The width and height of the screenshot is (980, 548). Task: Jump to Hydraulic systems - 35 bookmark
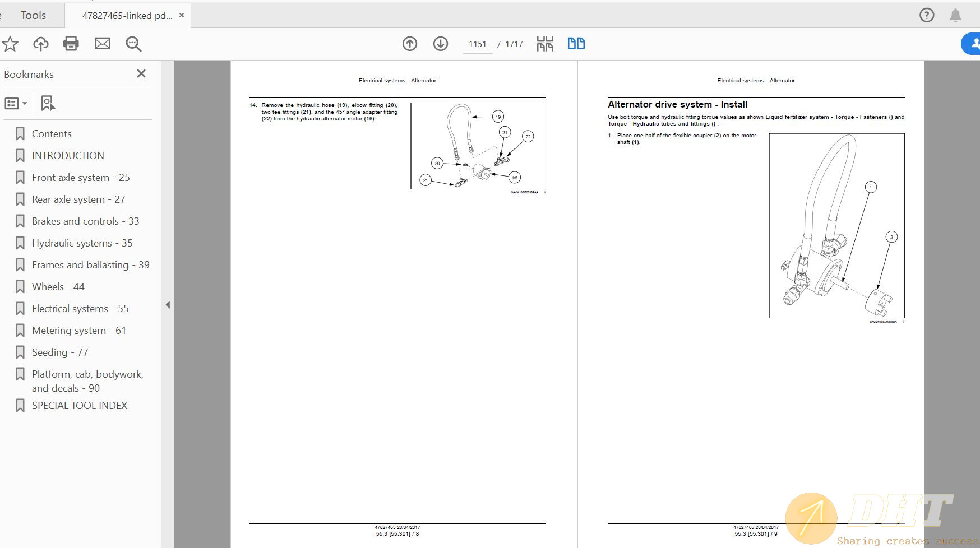pos(82,243)
